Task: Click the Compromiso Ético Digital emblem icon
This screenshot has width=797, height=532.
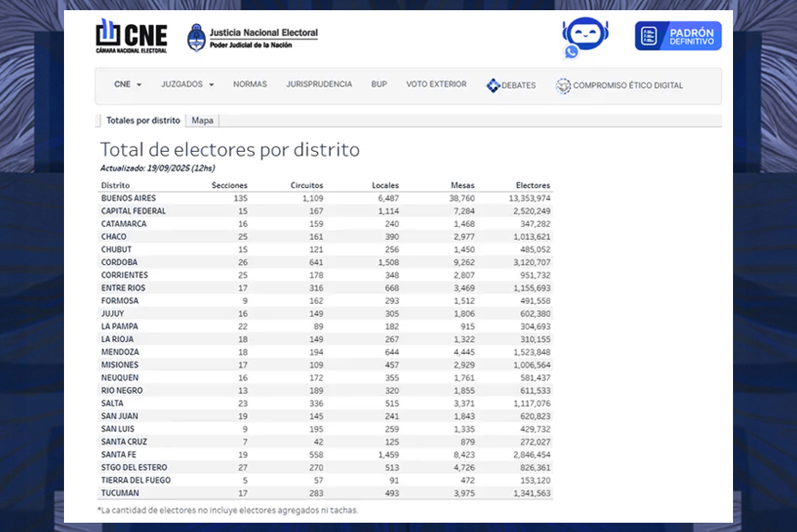Action: 563,85
